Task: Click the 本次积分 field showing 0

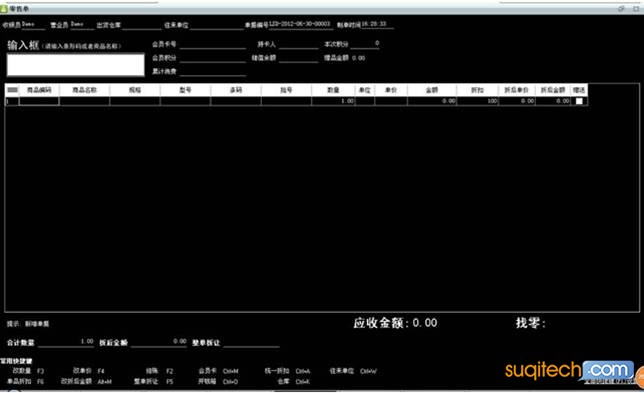Action: (365, 44)
